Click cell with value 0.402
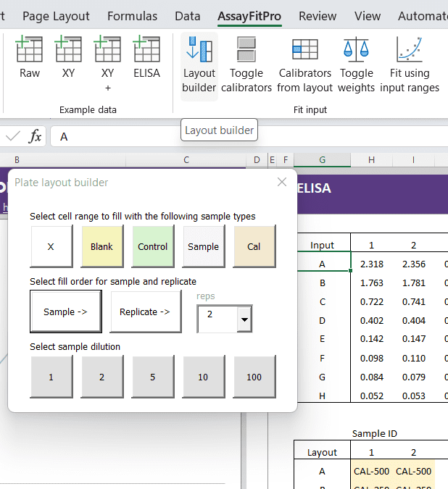Screen dimensions: 448x489 pyautogui.click(x=372, y=320)
